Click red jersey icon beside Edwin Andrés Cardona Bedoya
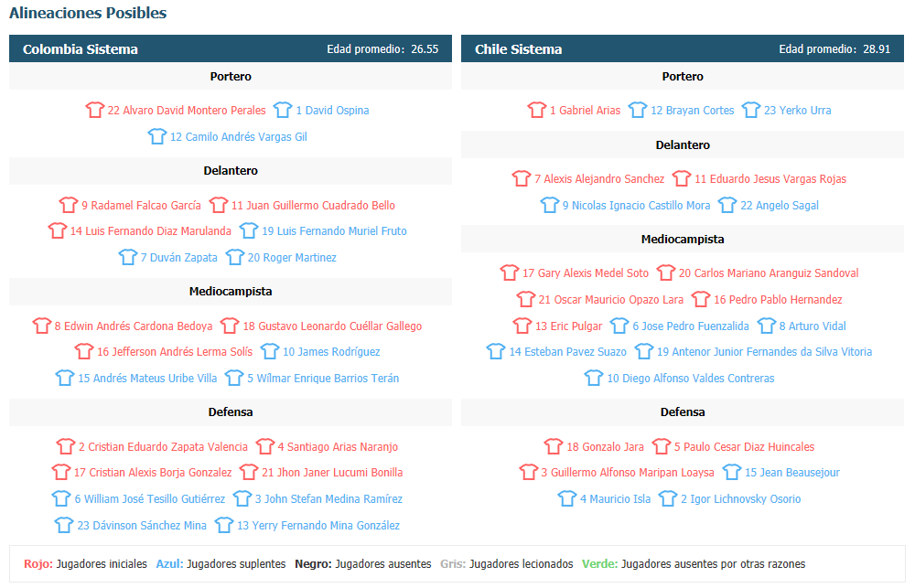This screenshot has height=588, width=915. [41, 326]
